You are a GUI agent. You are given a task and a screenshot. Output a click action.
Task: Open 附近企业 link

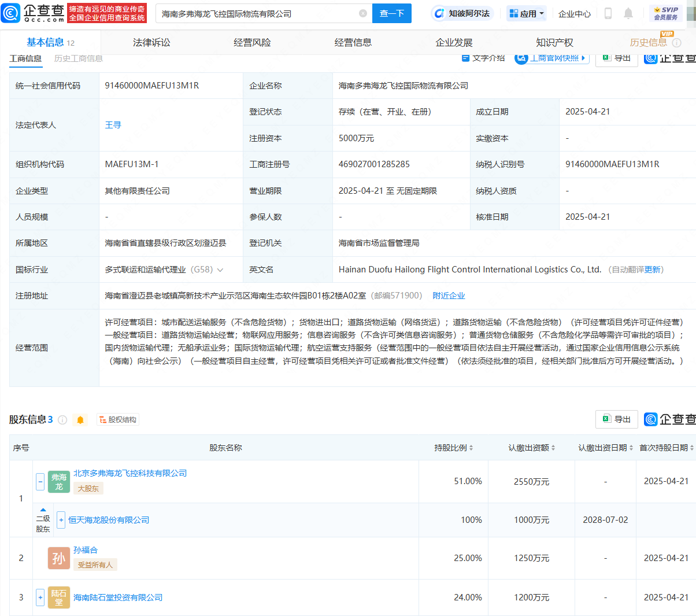tap(449, 296)
